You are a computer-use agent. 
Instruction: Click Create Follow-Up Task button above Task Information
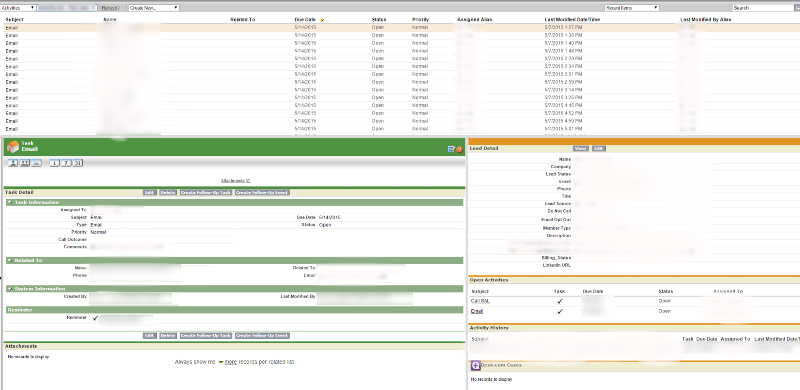tap(206, 192)
